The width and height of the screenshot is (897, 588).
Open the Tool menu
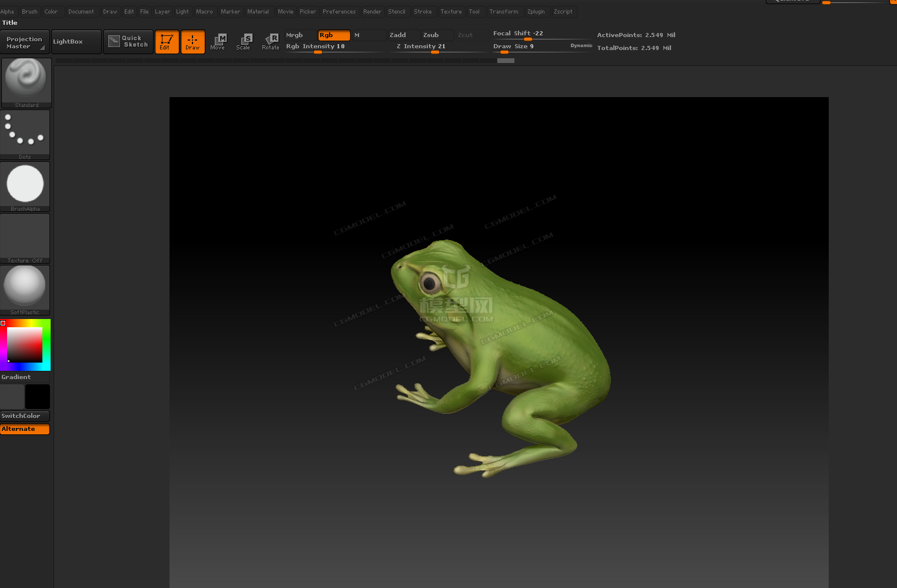pos(474,12)
